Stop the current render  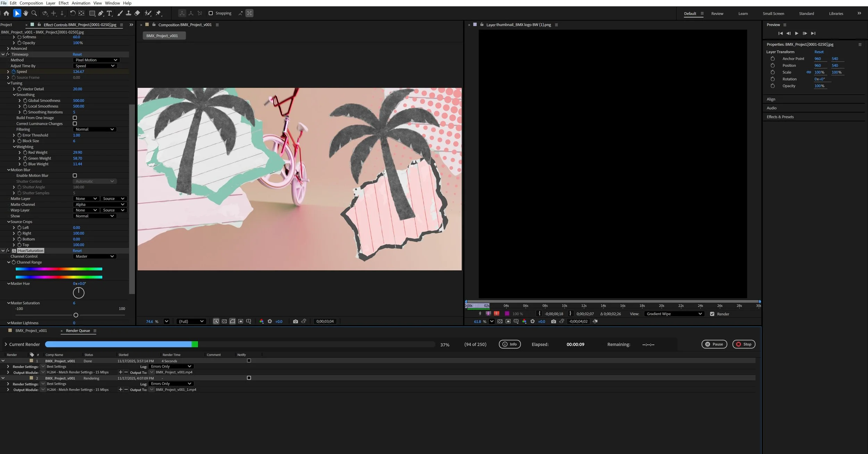tap(743, 344)
